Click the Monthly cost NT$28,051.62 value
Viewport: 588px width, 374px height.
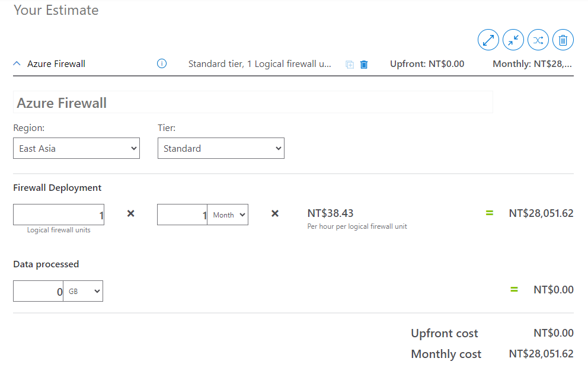coord(541,354)
